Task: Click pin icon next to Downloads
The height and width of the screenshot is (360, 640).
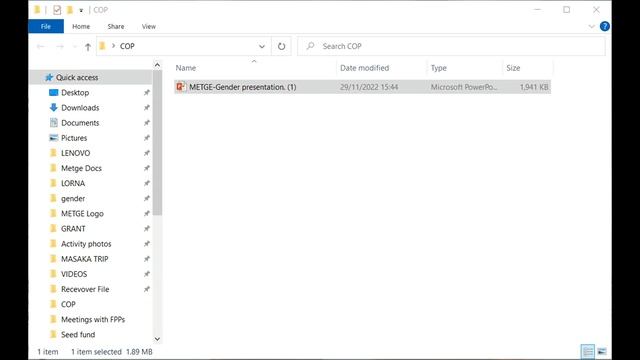Action: pos(147,108)
